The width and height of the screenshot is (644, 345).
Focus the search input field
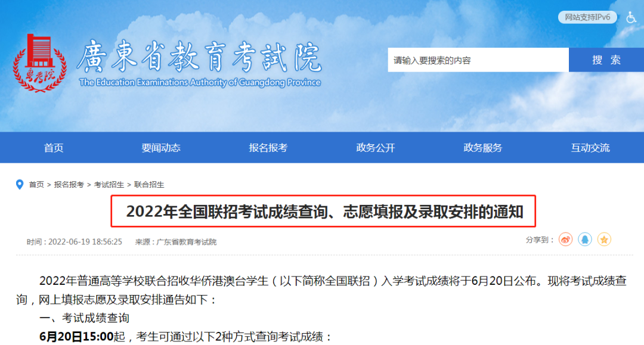[x=478, y=60]
